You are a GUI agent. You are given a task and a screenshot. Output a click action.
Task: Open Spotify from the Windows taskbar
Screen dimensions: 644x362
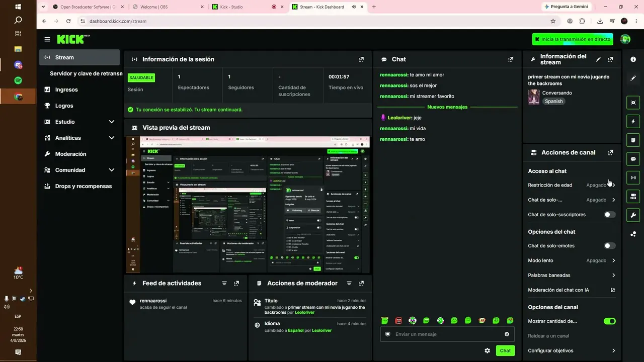click(18, 80)
